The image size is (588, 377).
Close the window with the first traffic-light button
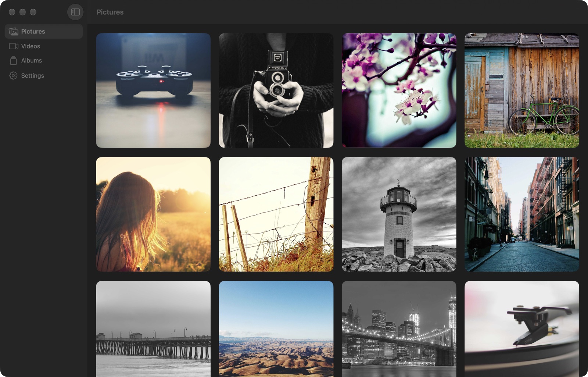pos(12,12)
